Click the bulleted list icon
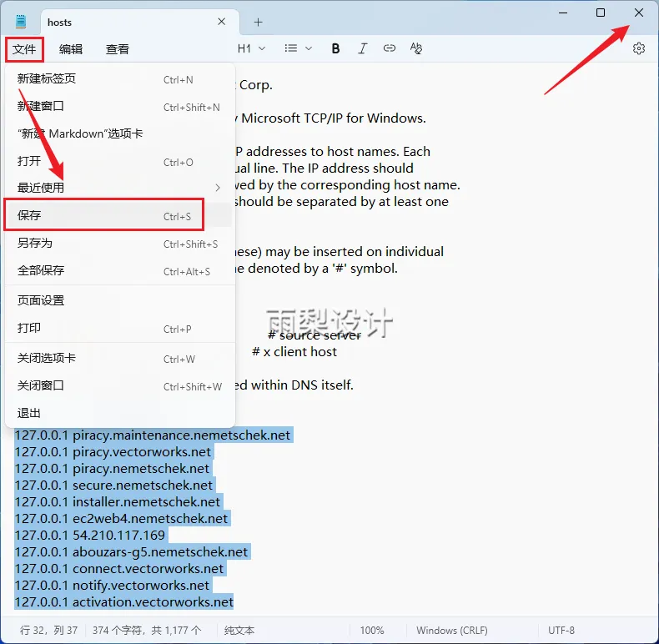Viewport: 659px width, 644px height. point(291,48)
